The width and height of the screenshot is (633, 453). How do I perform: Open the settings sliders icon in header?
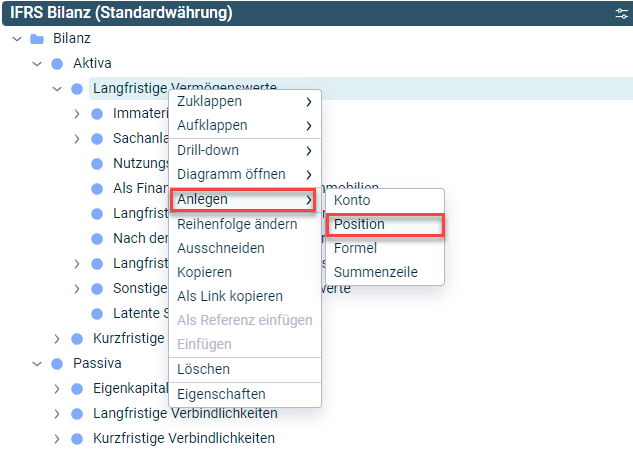pos(621,13)
